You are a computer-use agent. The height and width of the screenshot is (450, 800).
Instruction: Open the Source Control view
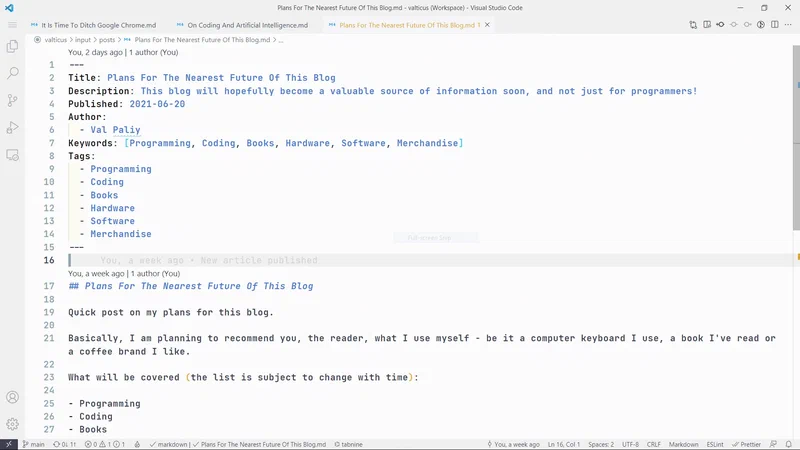(13, 100)
